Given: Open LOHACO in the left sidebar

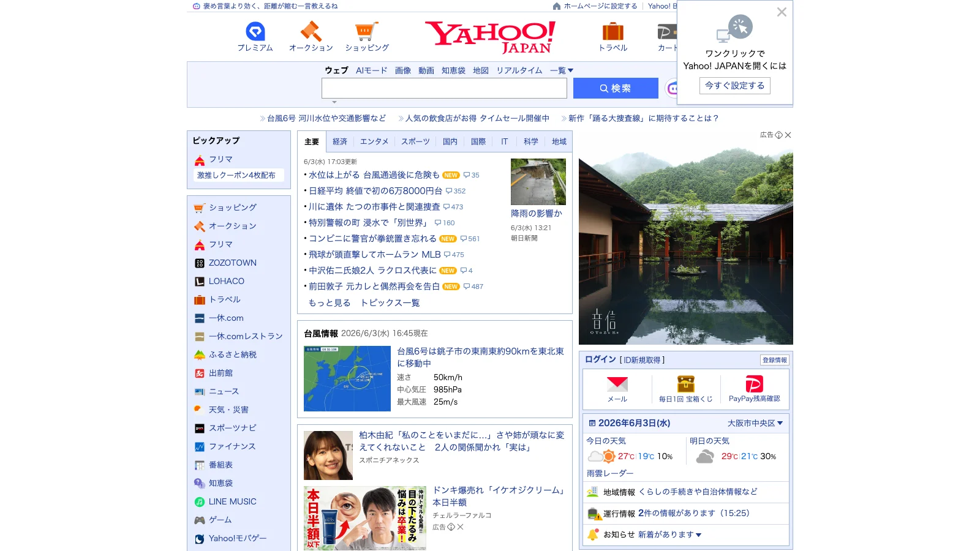Looking at the screenshot, I should pos(227,281).
